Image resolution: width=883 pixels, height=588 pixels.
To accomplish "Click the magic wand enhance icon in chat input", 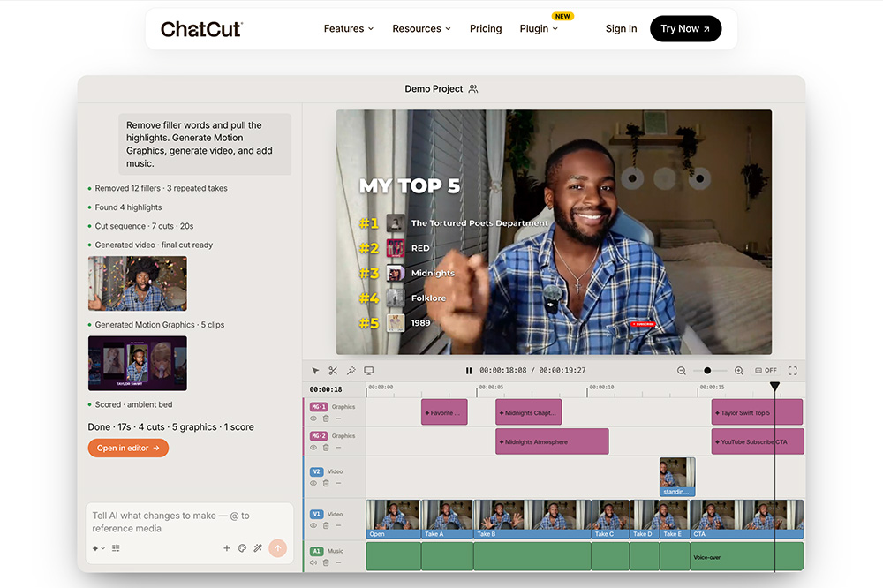I will pos(258,548).
